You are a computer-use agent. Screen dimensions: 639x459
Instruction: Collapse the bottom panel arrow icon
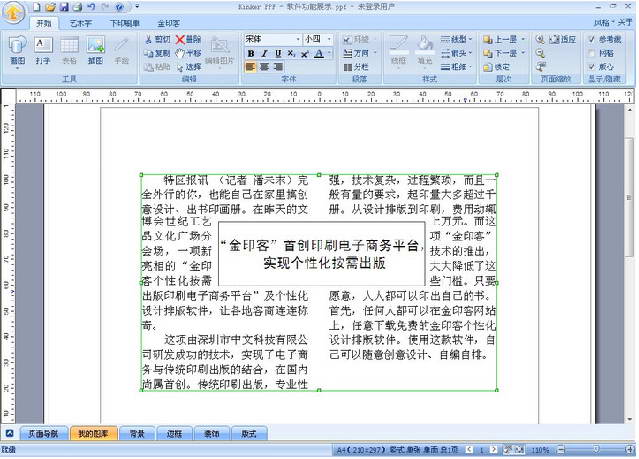pyautogui.click(x=9, y=433)
